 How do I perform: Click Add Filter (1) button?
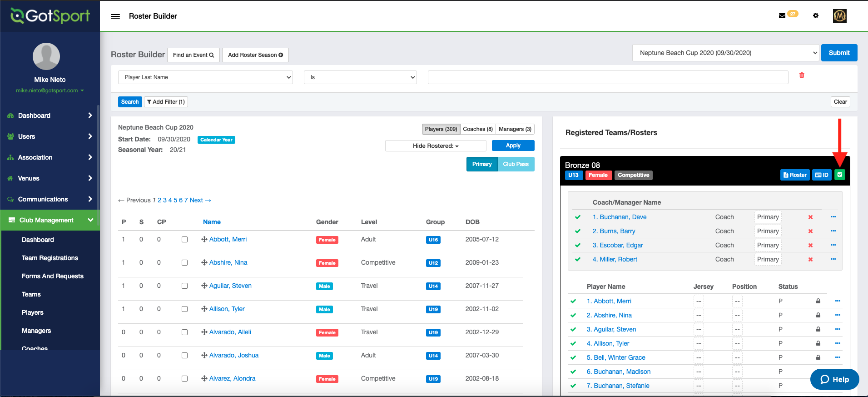(x=166, y=102)
